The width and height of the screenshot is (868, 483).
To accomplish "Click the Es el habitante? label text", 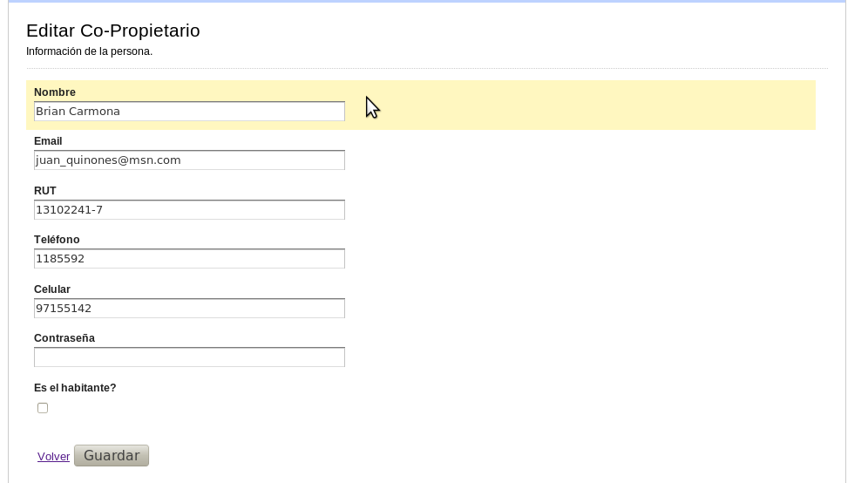I will coord(75,388).
